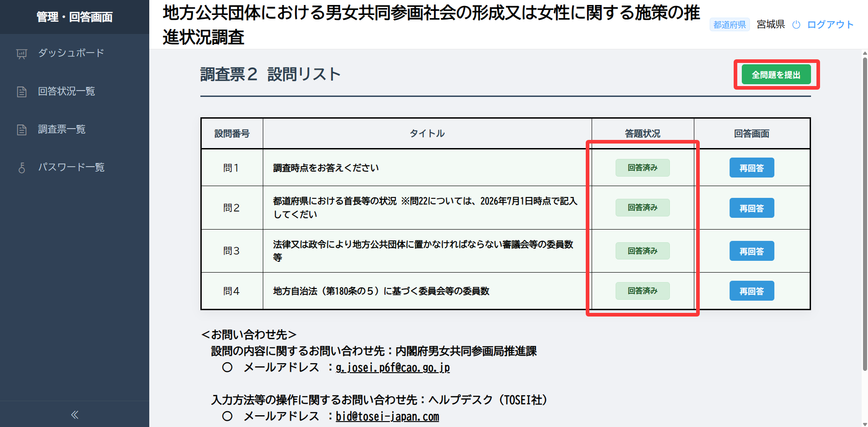Viewport: 868px width, 427px height.
Task: Click the 問4 number cell
Action: point(232,291)
